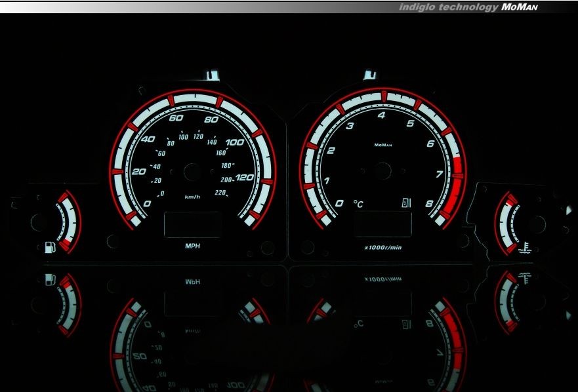Click the tachometer number 6

[430, 144]
